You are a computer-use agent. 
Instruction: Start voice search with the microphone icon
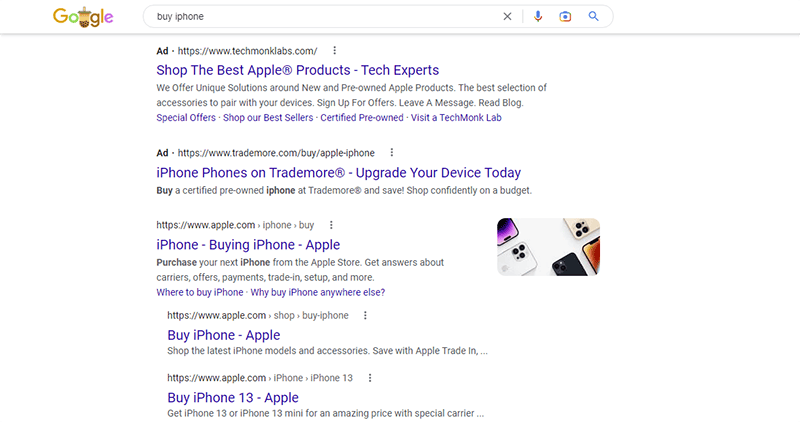(x=538, y=16)
